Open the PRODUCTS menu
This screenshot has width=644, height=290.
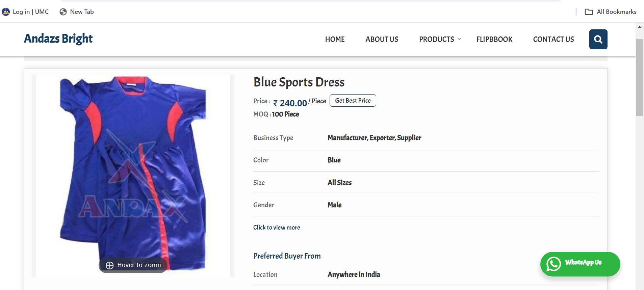[x=436, y=39]
